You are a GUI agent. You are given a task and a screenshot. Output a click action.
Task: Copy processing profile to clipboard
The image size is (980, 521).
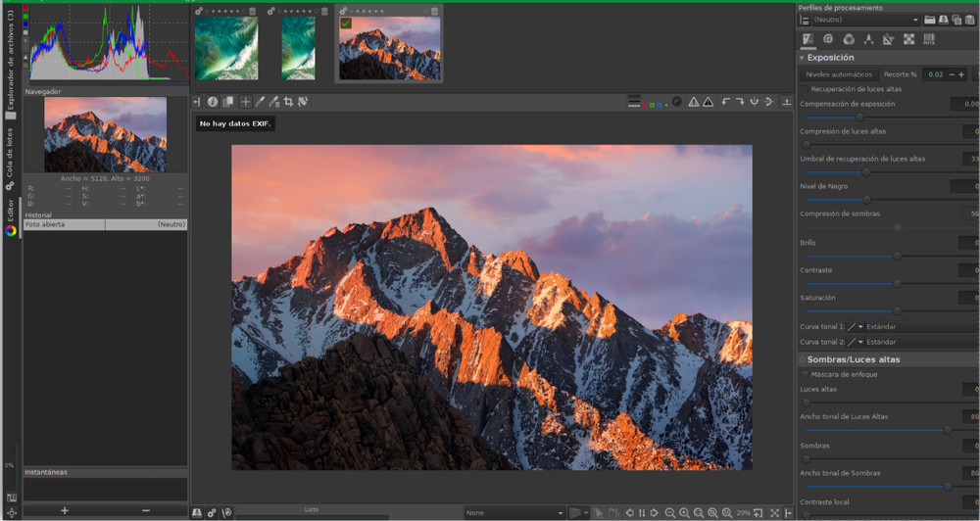[x=956, y=20]
